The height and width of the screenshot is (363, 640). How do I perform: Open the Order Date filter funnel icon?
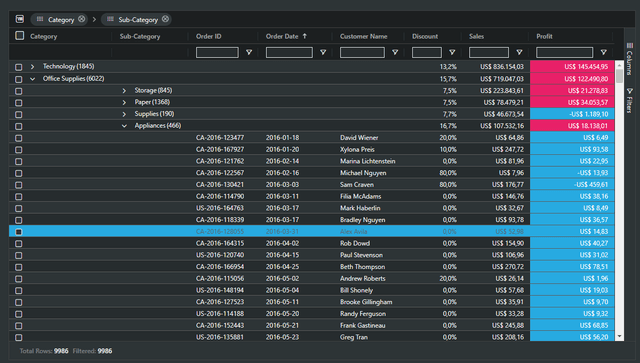pos(323,52)
